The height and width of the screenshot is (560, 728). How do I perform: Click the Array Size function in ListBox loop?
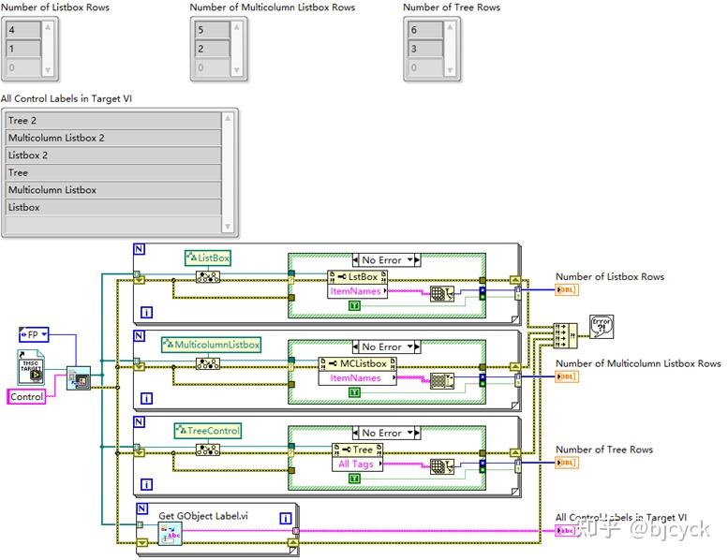pyautogui.click(x=441, y=294)
